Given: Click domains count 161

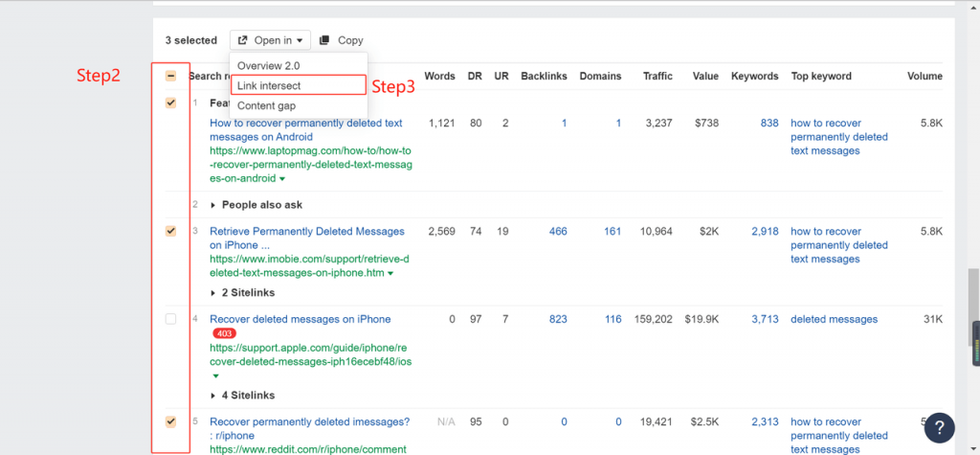Looking at the screenshot, I should (612, 232).
